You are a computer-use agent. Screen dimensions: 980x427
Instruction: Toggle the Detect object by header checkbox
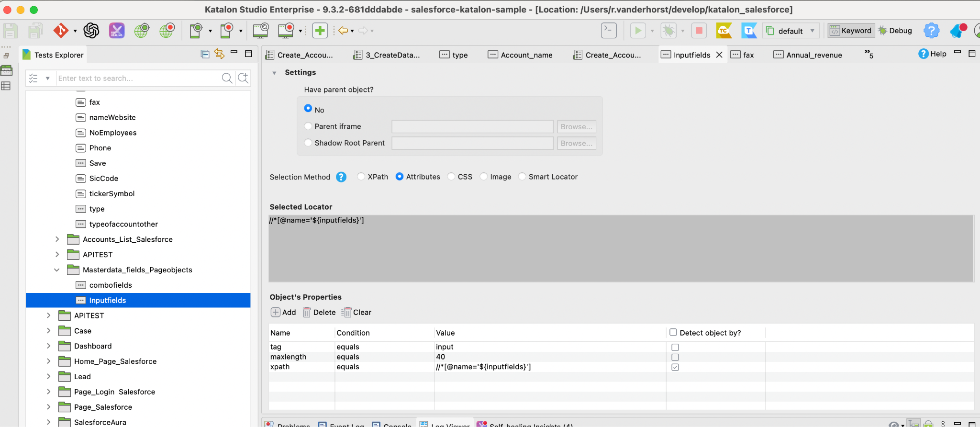point(673,332)
